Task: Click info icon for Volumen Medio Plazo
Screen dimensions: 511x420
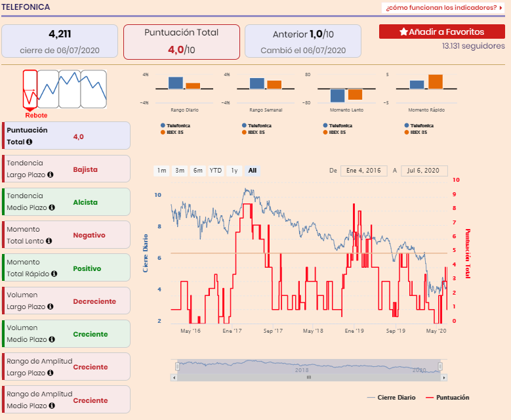Action: [x=52, y=339]
